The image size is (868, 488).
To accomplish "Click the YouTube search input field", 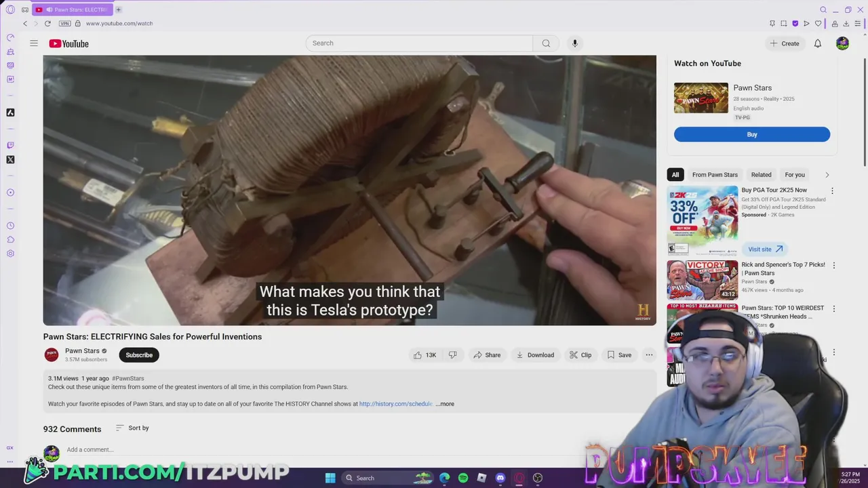I will point(419,43).
